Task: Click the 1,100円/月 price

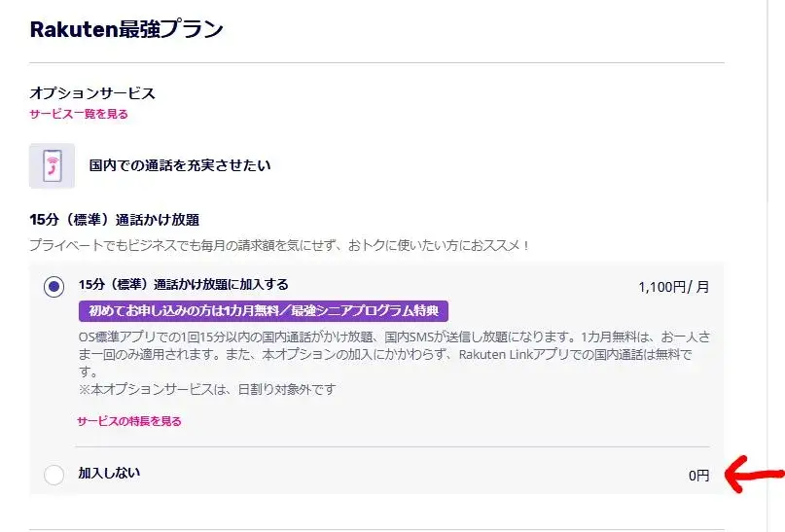Action: pos(673,287)
